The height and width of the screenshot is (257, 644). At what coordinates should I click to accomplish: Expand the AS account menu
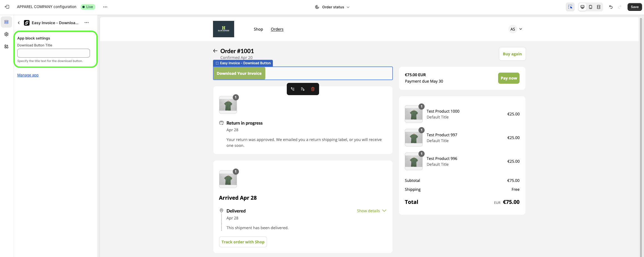pyautogui.click(x=515, y=29)
